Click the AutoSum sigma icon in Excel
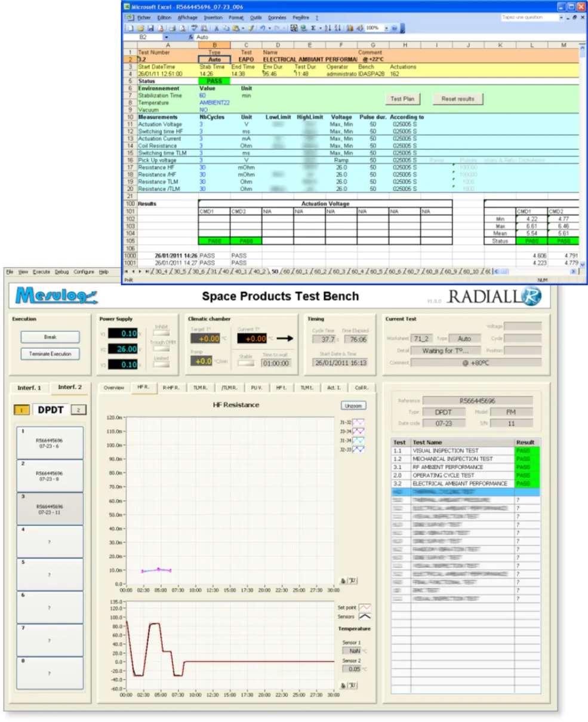Image resolution: width=588 pixels, height=722 pixels. pos(313,28)
